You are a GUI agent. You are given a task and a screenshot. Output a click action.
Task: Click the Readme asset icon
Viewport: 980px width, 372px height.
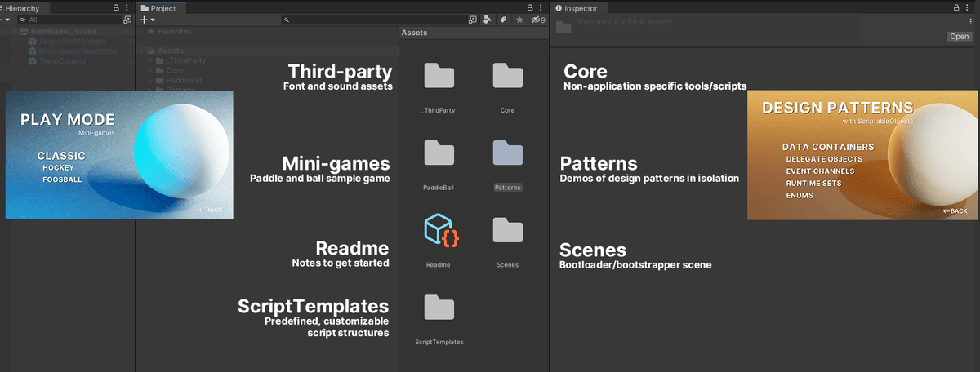(439, 230)
